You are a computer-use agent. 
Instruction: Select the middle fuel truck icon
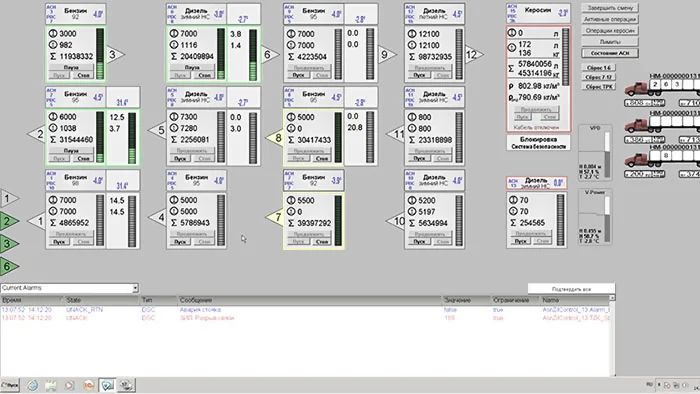(662, 124)
